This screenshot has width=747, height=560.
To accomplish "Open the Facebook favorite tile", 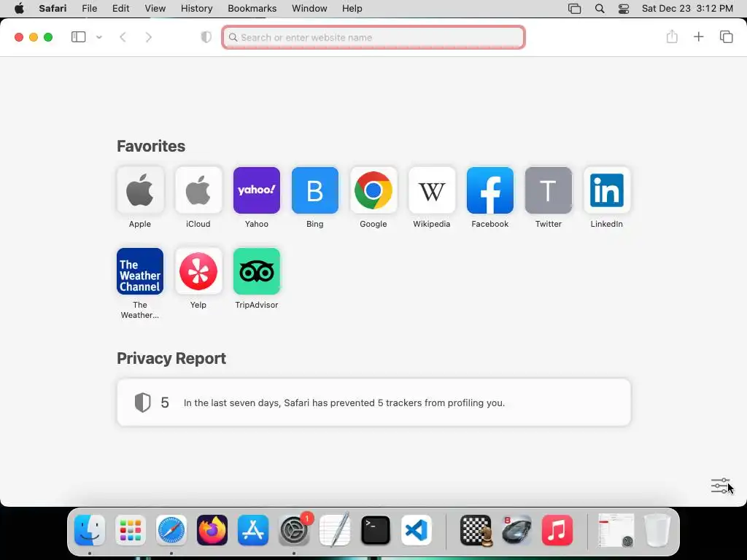I will tap(489, 190).
